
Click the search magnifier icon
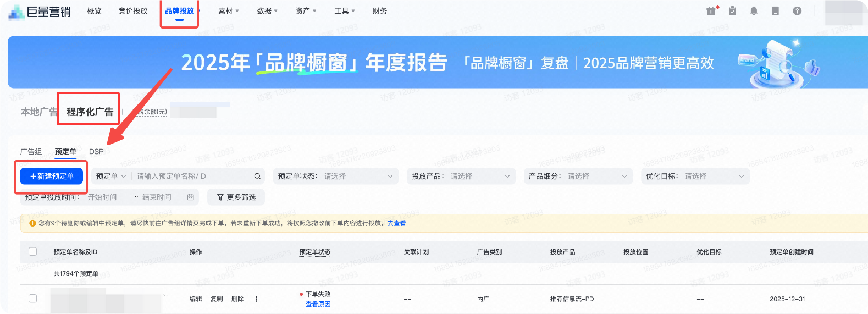pyautogui.click(x=257, y=176)
